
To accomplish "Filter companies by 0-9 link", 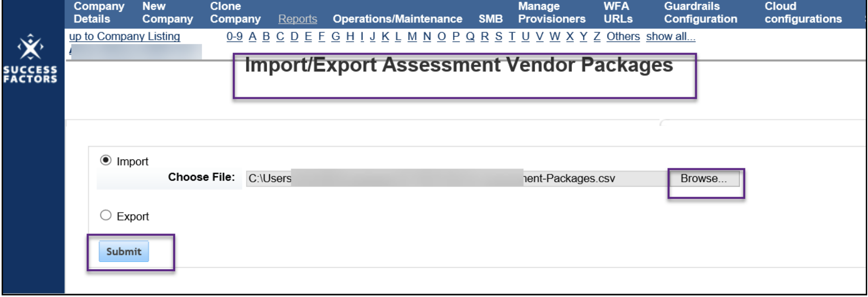I will [x=235, y=37].
